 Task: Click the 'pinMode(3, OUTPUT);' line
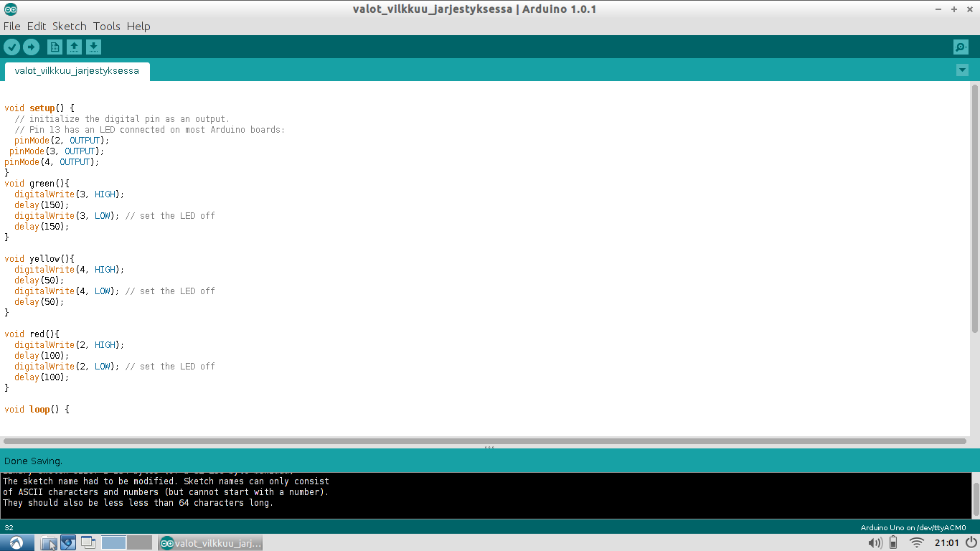[57, 151]
